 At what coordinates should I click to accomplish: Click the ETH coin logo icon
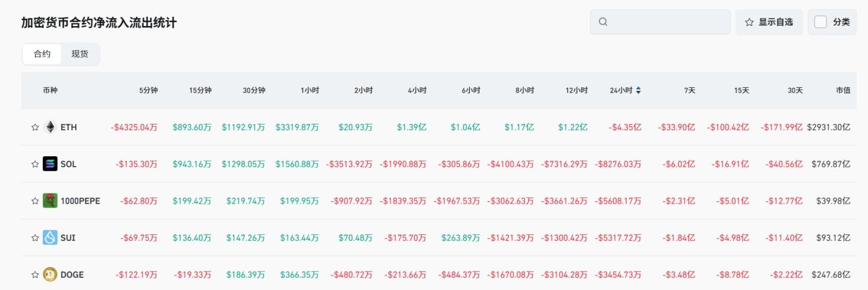coord(50,127)
